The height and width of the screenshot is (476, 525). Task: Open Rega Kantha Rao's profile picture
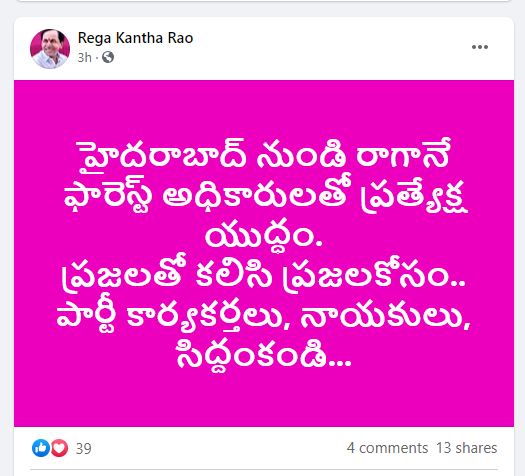pos(50,49)
